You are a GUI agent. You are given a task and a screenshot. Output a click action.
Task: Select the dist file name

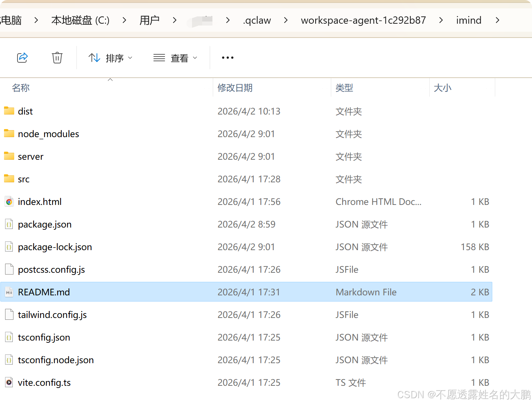click(x=25, y=111)
